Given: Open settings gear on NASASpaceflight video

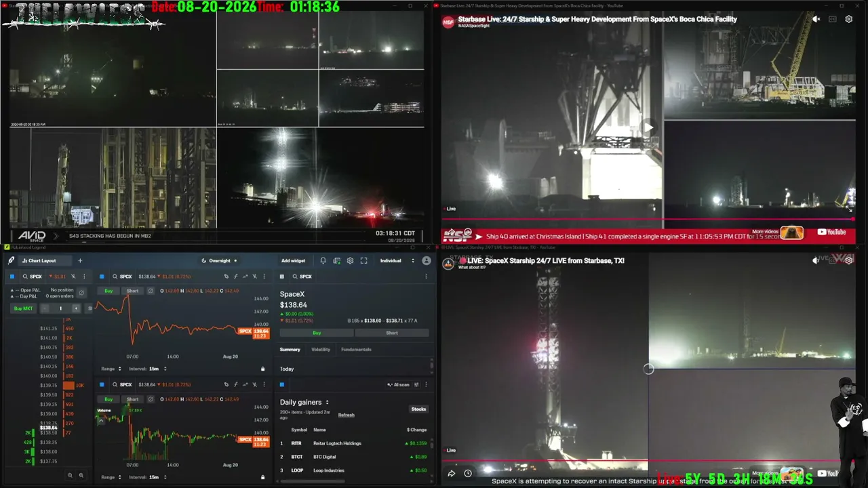Looking at the screenshot, I should 848,20.
